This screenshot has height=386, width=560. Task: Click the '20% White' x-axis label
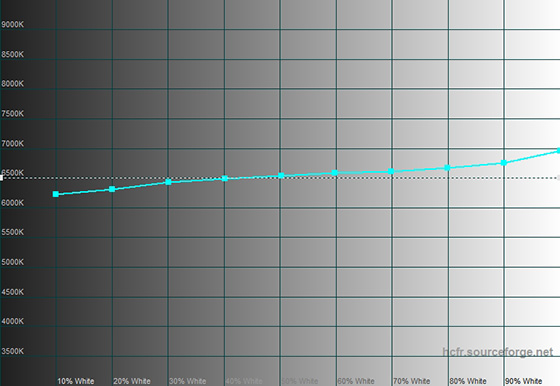tap(132, 381)
